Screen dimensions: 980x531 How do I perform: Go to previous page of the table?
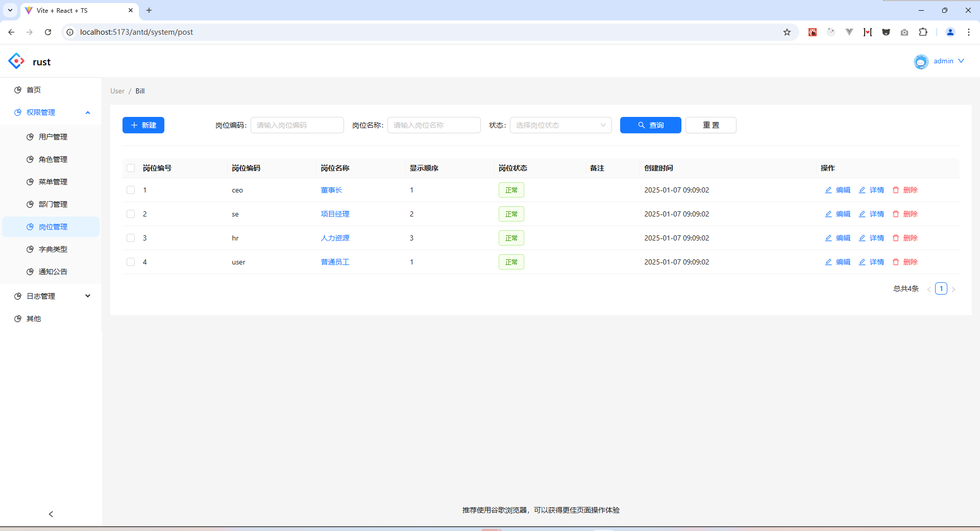(x=929, y=289)
